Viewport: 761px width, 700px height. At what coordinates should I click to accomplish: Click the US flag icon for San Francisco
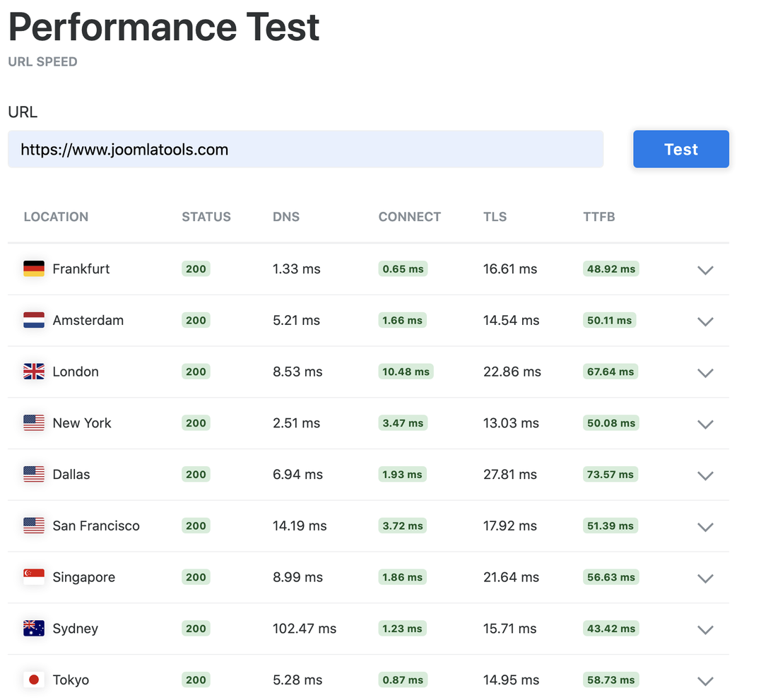click(34, 526)
